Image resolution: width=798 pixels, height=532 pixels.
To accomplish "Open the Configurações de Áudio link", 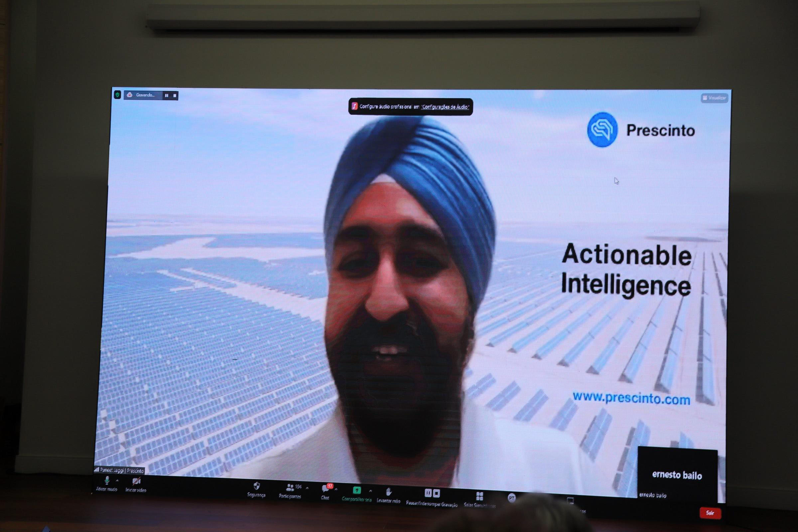I will 445,107.
